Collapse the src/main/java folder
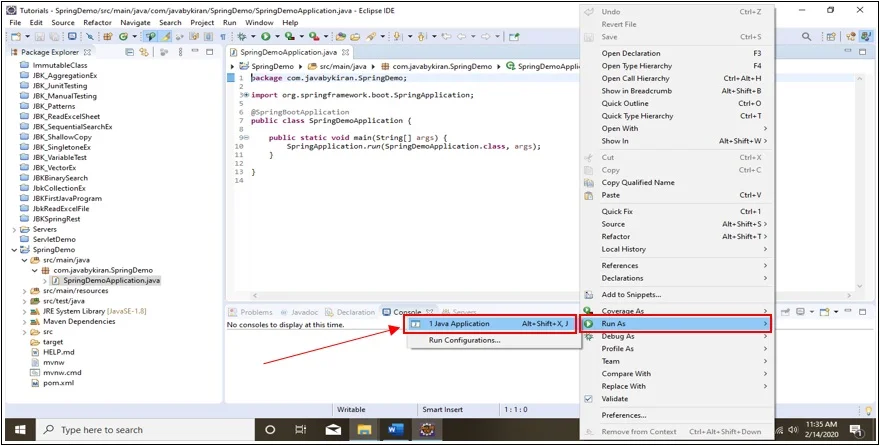 [x=24, y=260]
